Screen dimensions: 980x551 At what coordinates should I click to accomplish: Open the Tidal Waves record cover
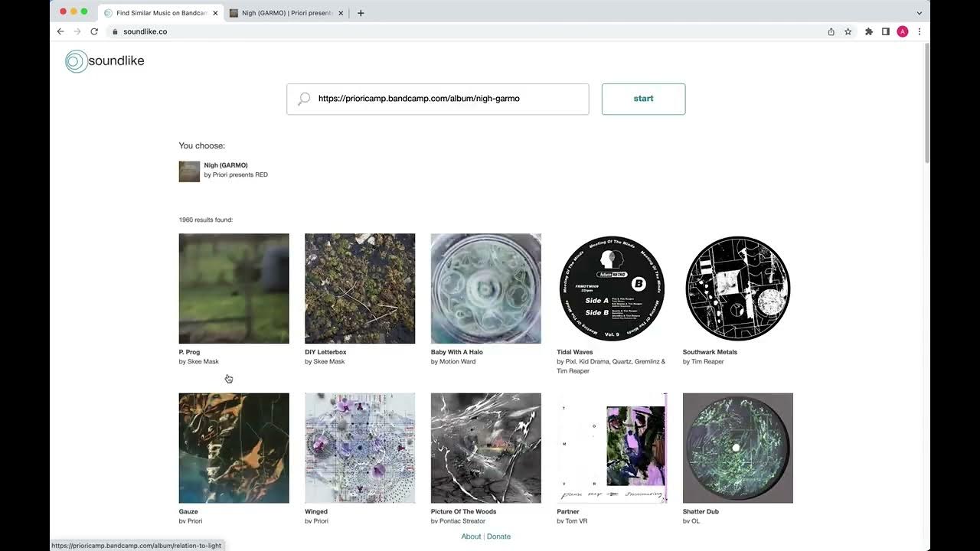[612, 289]
